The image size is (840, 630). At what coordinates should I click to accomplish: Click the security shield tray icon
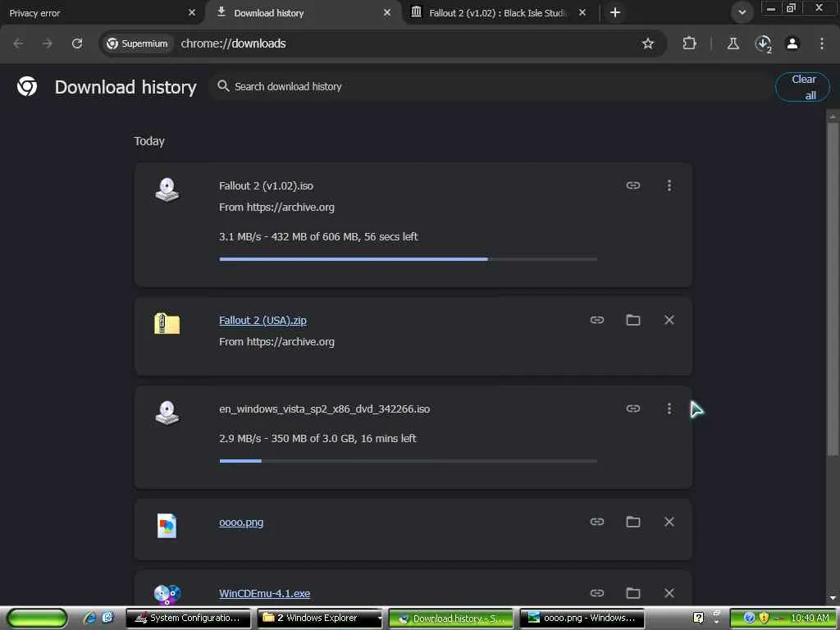[x=764, y=618]
